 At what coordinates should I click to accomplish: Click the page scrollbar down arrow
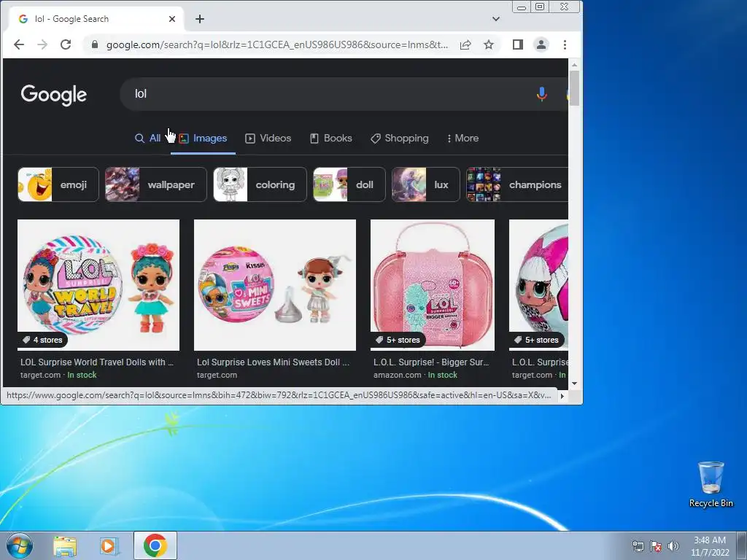tap(574, 384)
